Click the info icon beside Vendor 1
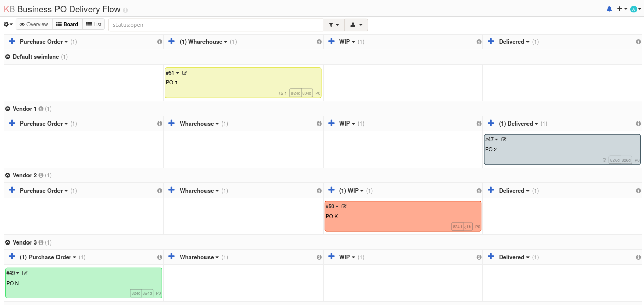Viewport: 644px width, 305px height. [41, 109]
